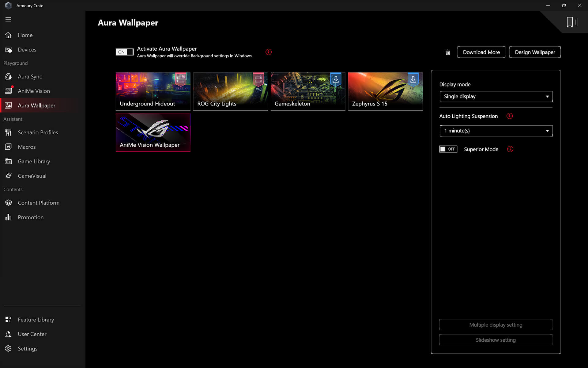Click the Design Wallpaper button

535,52
